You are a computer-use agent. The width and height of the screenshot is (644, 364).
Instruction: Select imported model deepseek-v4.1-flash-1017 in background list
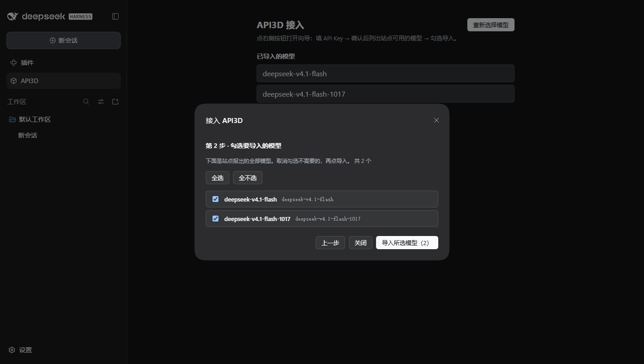(x=386, y=94)
